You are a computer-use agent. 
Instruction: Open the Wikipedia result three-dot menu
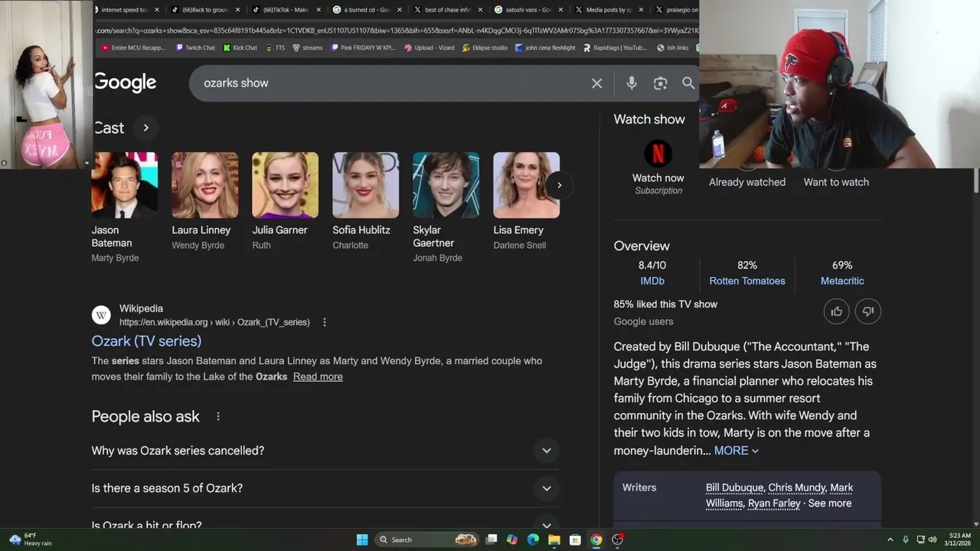tap(325, 322)
